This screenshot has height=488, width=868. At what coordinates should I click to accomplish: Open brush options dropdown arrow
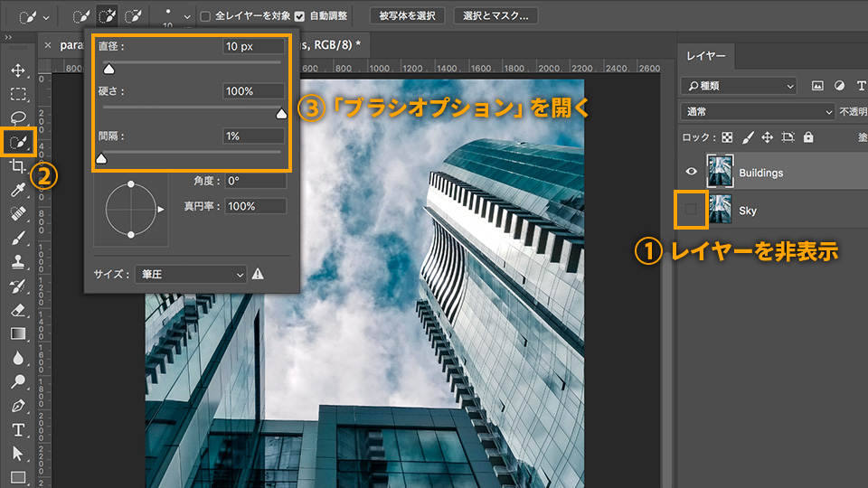(x=187, y=17)
